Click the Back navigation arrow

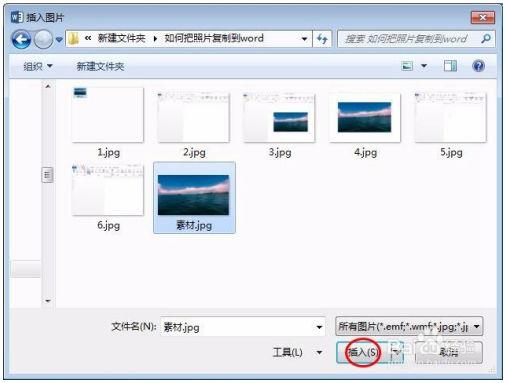click(x=21, y=40)
